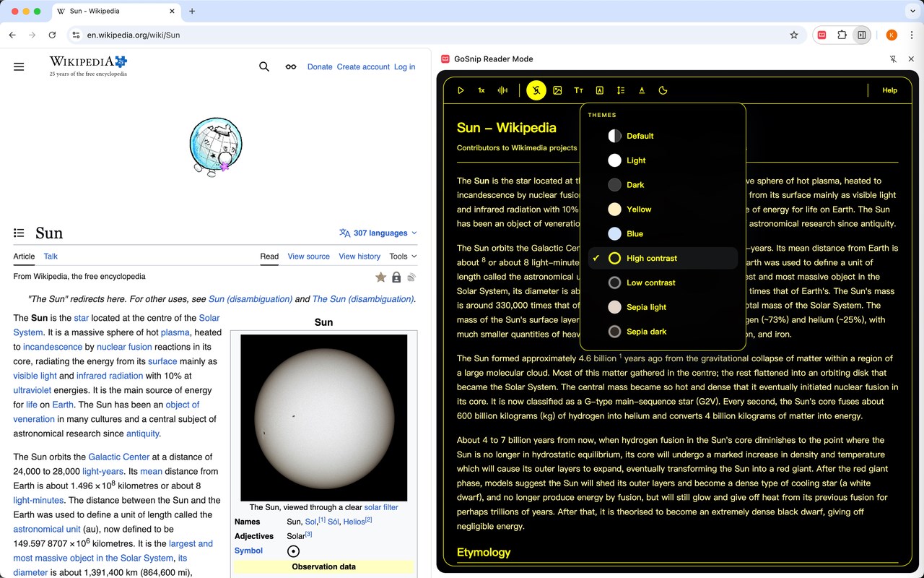The width and height of the screenshot is (924, 578).
Task: Click the browser address bar
Action: pyautogui.click(x=433, y=35)
